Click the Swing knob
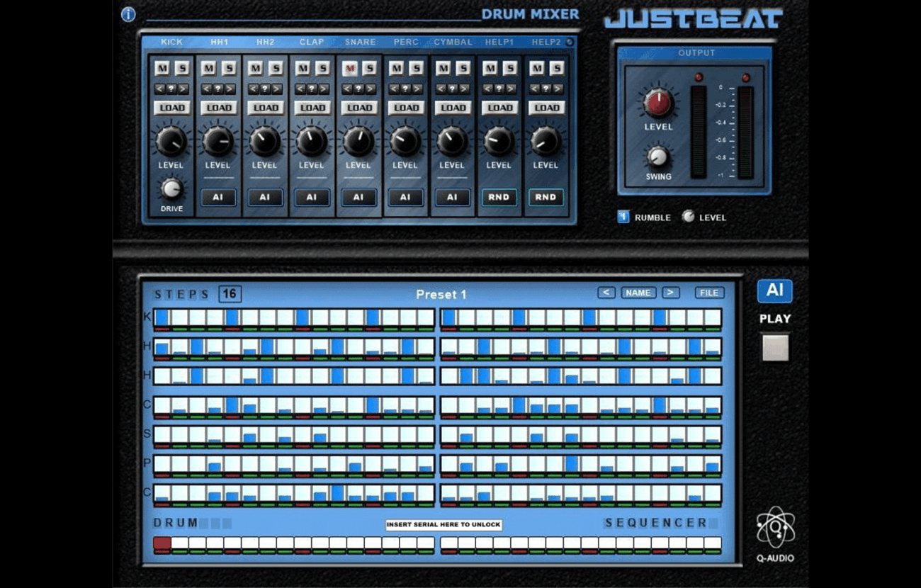 pyautogui.click(x=658, y=157)
